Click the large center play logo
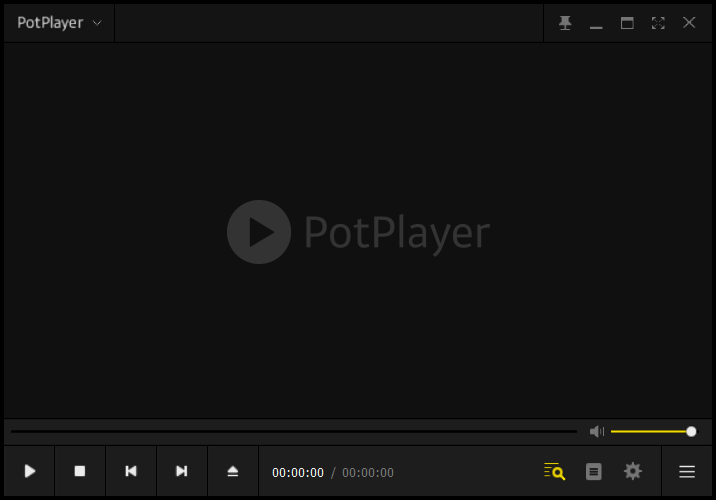716x500 pixels. (259, 232)
